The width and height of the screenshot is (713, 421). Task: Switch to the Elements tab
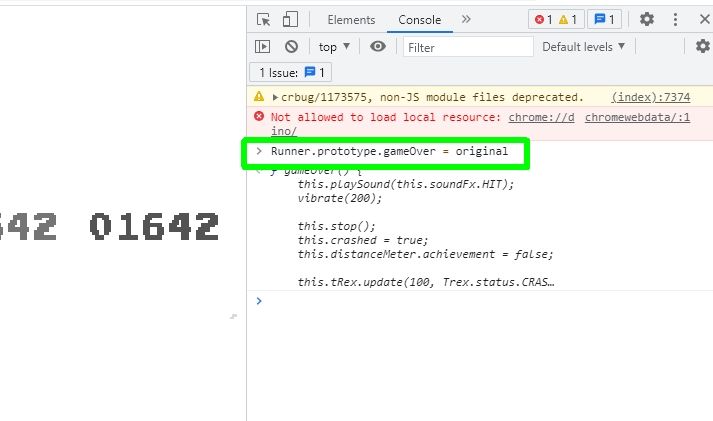351,20
